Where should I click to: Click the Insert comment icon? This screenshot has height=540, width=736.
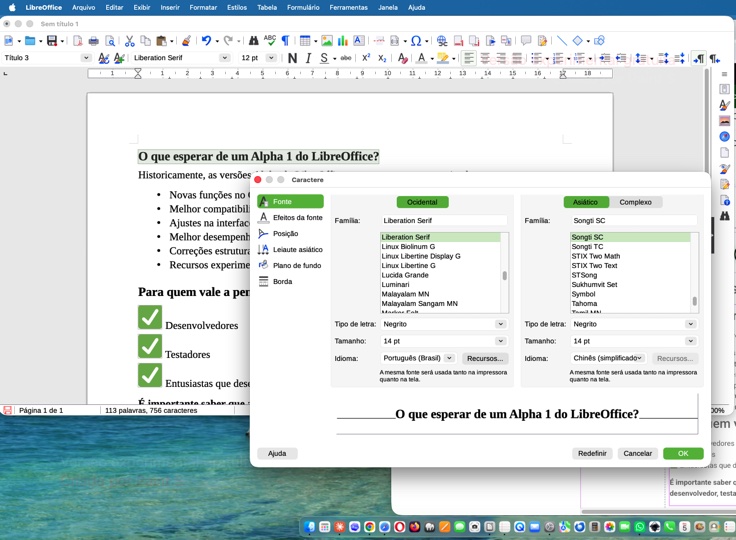[526, 41]
